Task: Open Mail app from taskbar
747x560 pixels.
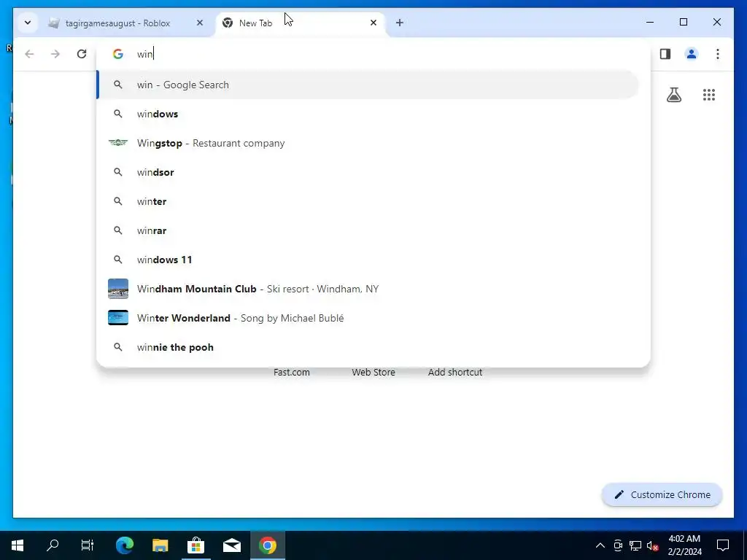Action: click(232, 545)
